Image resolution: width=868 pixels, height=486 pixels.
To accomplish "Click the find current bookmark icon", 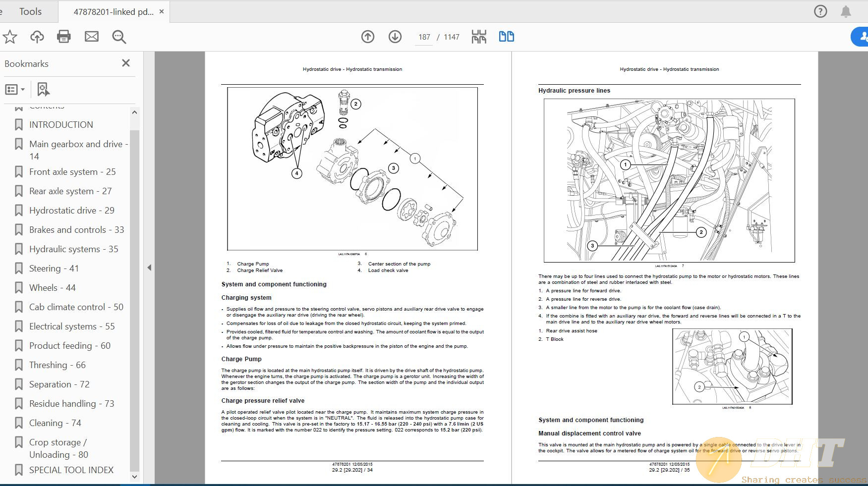I will [44, 90].
